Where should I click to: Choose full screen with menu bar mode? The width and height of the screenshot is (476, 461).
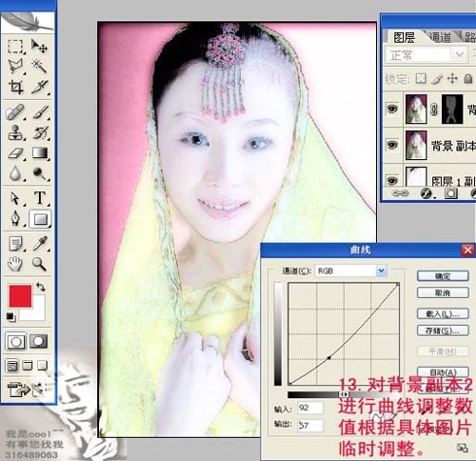(x=28, y=366)
